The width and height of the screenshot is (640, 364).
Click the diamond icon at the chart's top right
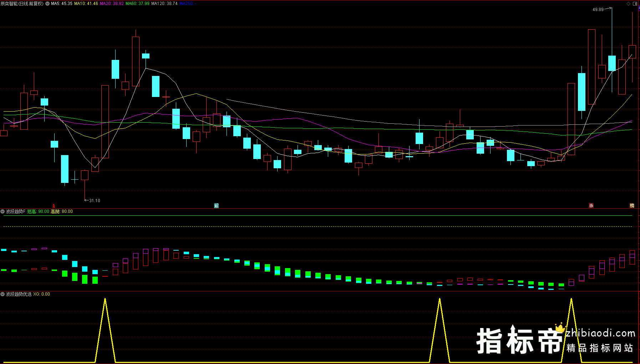(629, 4)
